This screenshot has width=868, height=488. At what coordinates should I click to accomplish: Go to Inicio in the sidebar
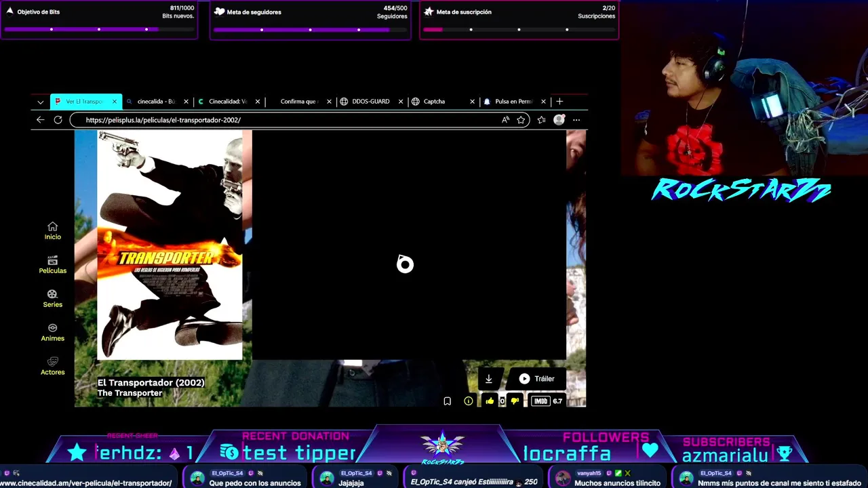pyautogui.click(x=52, y=231)
